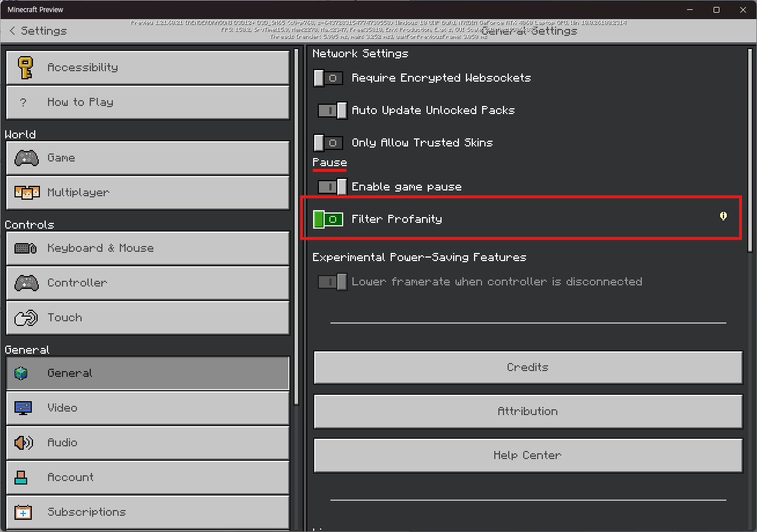Disable the Filter Profanity toggle
Screen dimensions: 757x532
click(x=328, y=219)
